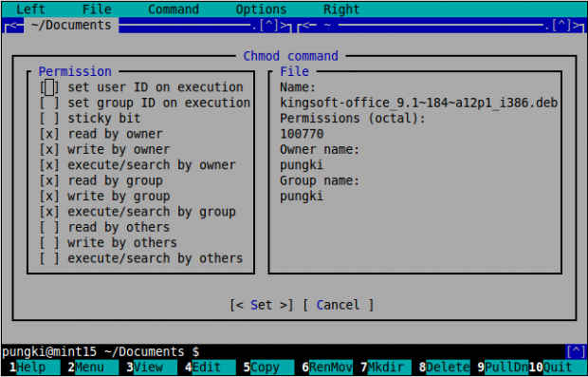Open the File menu
This screenshot has width=588, height=377.
pos(97,9)
